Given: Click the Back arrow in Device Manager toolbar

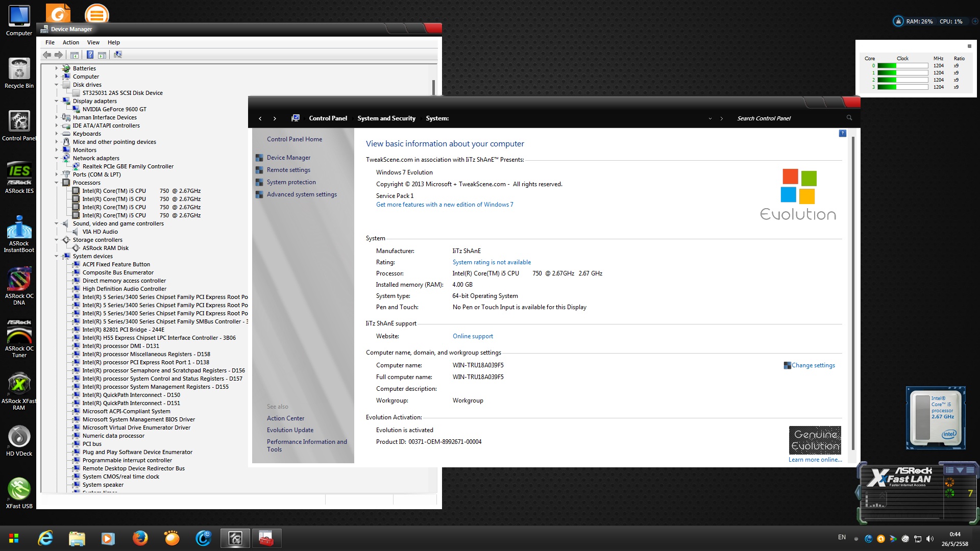Looking at the screenshot, I should (47, 55).
